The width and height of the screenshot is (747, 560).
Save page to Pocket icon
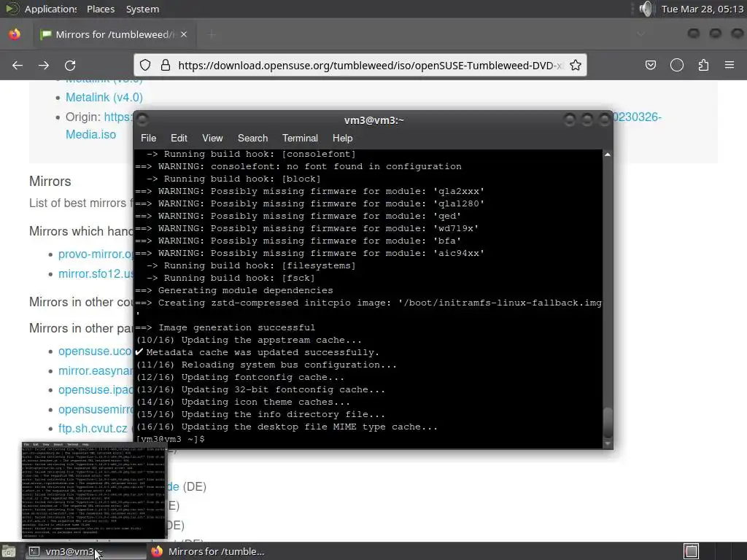(651, 65)
